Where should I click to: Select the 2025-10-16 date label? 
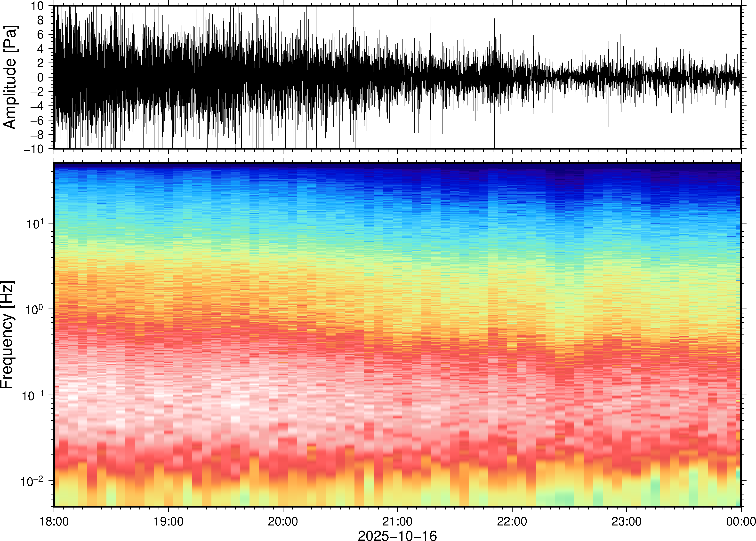pyautogui.click(x=397, y=535)
